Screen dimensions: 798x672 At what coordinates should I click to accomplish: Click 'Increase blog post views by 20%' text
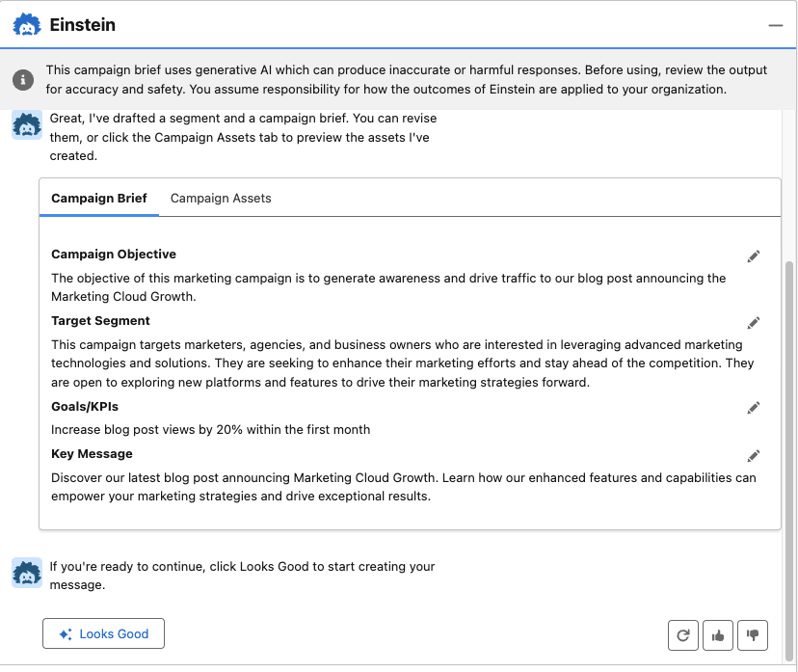click(210, 430)
